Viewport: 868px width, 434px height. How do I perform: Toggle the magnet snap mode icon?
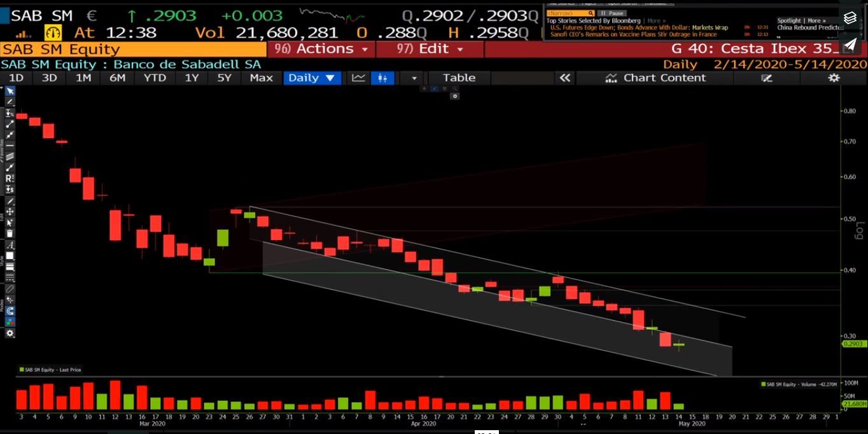(10, 311)
